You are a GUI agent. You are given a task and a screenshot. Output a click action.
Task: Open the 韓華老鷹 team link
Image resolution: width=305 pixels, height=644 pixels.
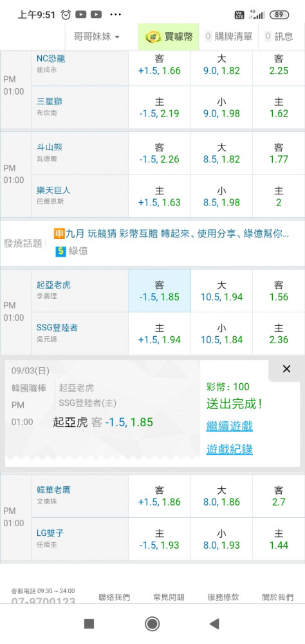pos(54,489)
